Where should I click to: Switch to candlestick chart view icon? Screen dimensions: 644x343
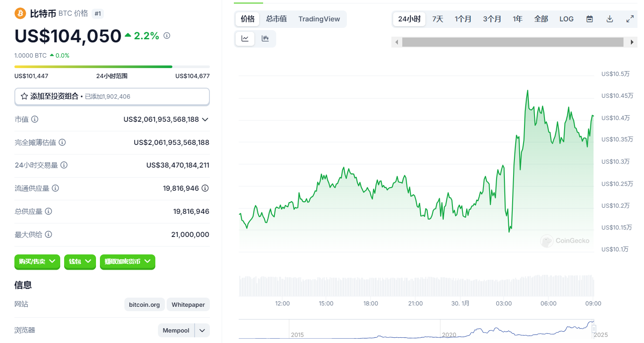click(265, 38)
